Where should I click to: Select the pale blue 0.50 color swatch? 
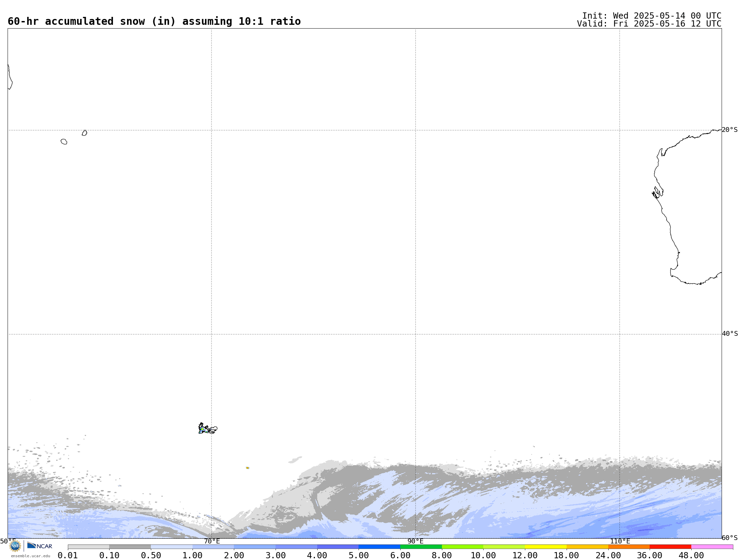click(x=172, y=547)
